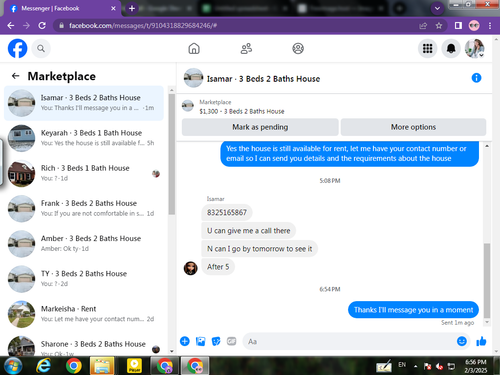Click the message input field Aa
This screenshot has height=375, width=500.
[x=348, y=341]
